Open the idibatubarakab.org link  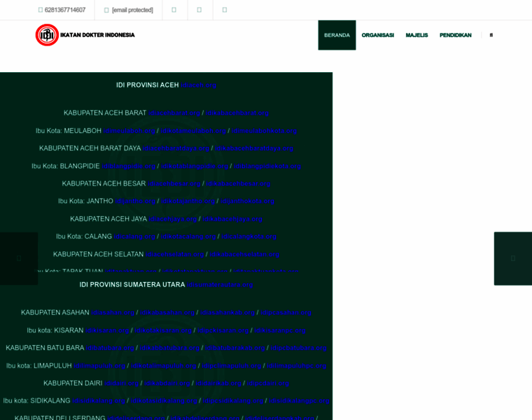pyautogui.click(x=234, y=349)
